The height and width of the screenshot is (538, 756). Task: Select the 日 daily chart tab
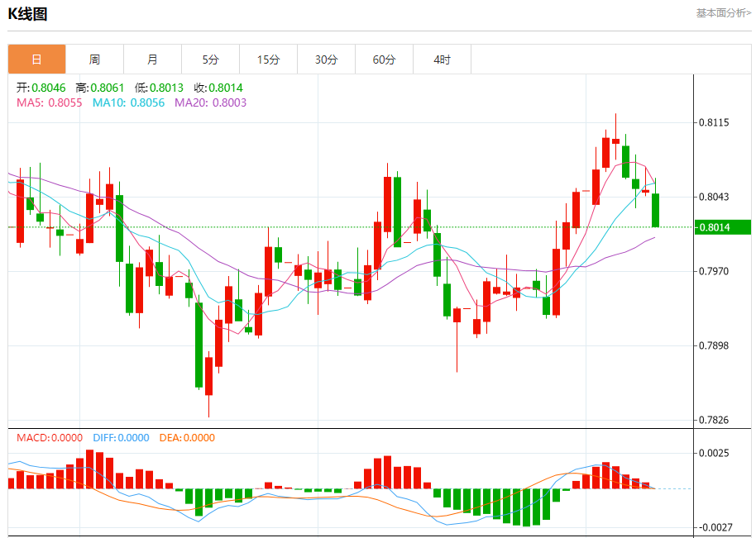point(36,60)
